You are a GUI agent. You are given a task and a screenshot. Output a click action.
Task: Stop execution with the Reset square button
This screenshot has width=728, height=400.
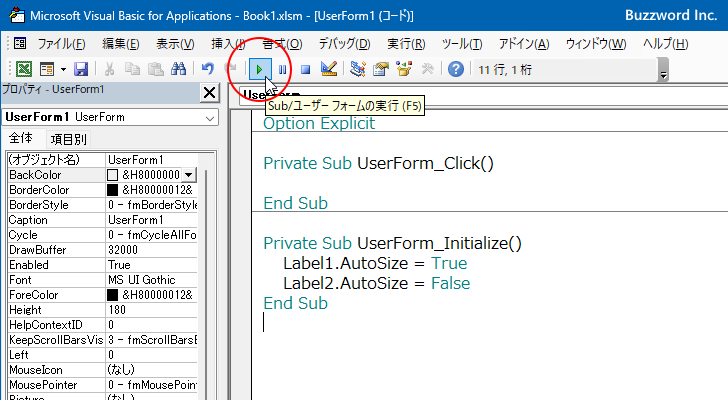tap(306, 70)
